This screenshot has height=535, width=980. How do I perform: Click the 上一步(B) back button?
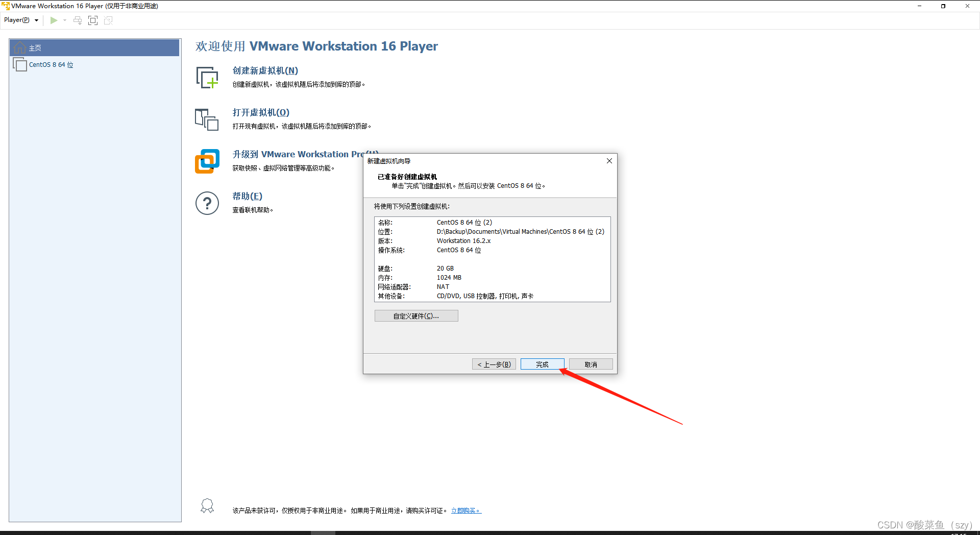(494, 364)
